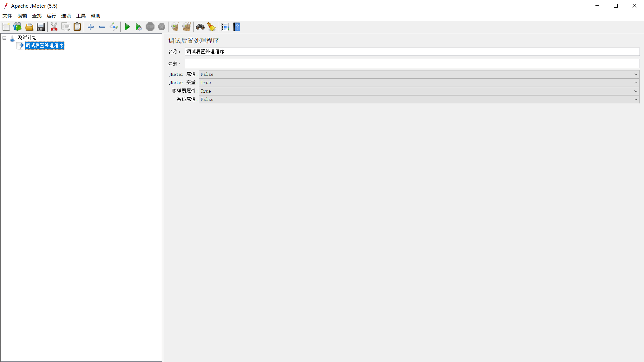Click the Open file folder icon
644x362 pixels.
tap(29, 27)
